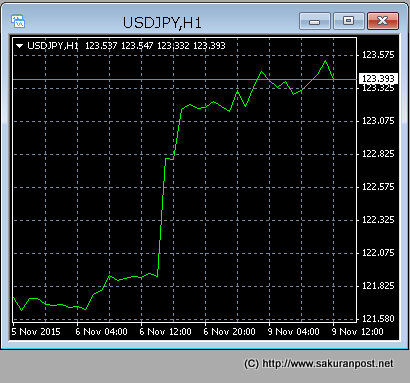Click the chart window icon in title bar

18,22
